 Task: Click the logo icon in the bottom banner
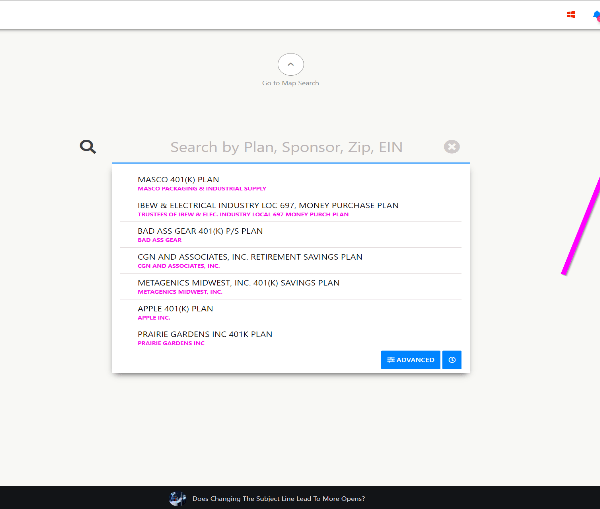[x=178, y=498]
